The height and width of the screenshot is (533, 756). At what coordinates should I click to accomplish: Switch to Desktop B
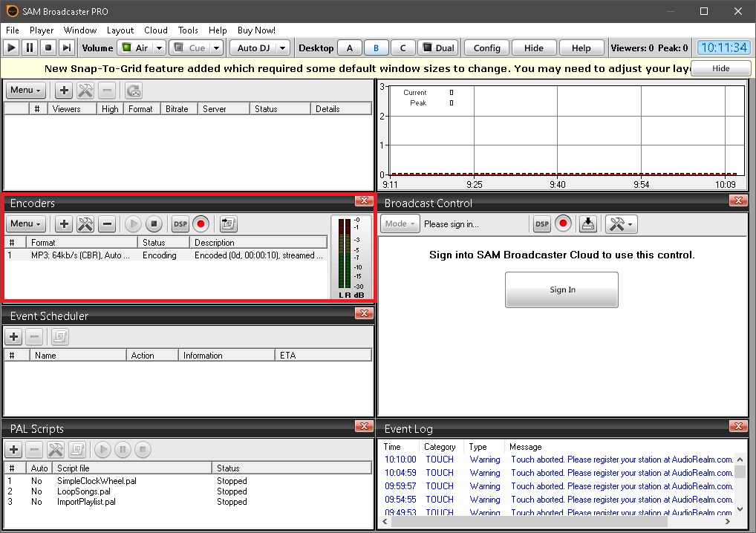376,48
